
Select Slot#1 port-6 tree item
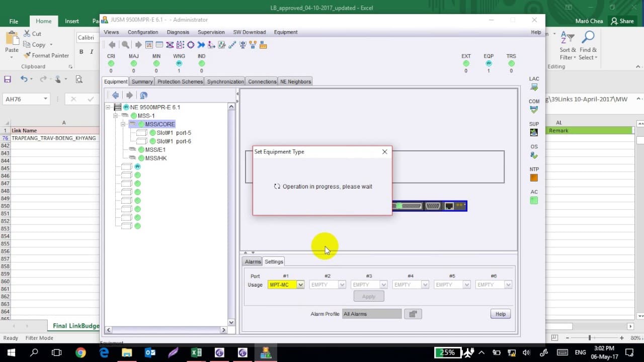click(x=174, y=141)
